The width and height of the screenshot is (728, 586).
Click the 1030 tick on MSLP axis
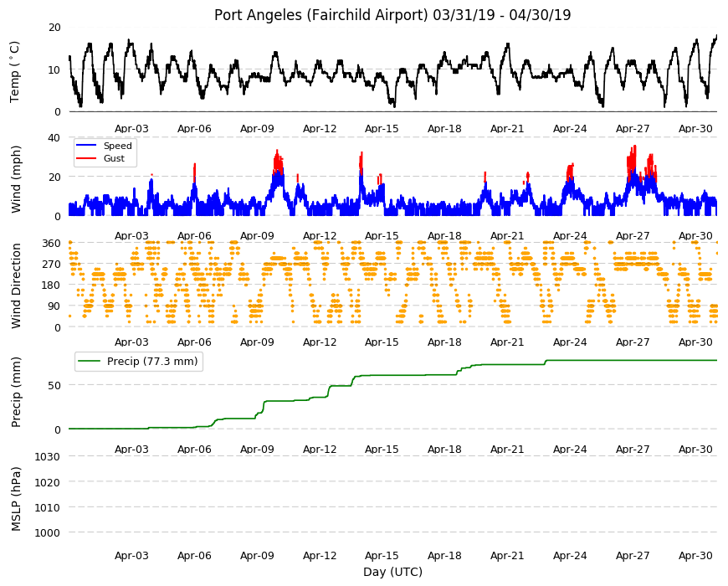click(48, 457)
